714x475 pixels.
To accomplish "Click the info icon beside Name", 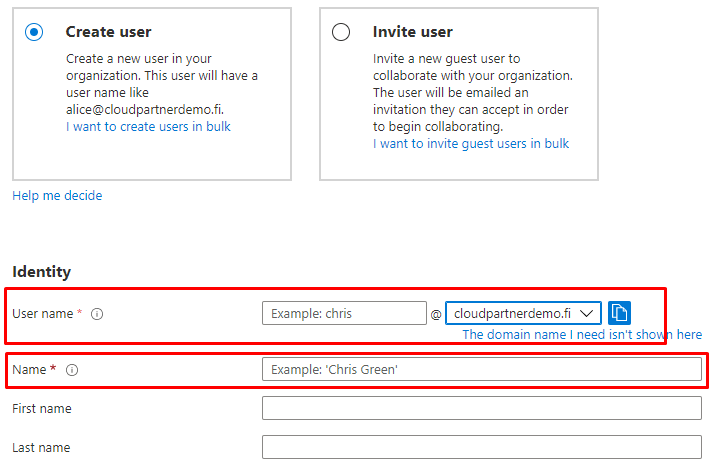I will click(72, 370).
